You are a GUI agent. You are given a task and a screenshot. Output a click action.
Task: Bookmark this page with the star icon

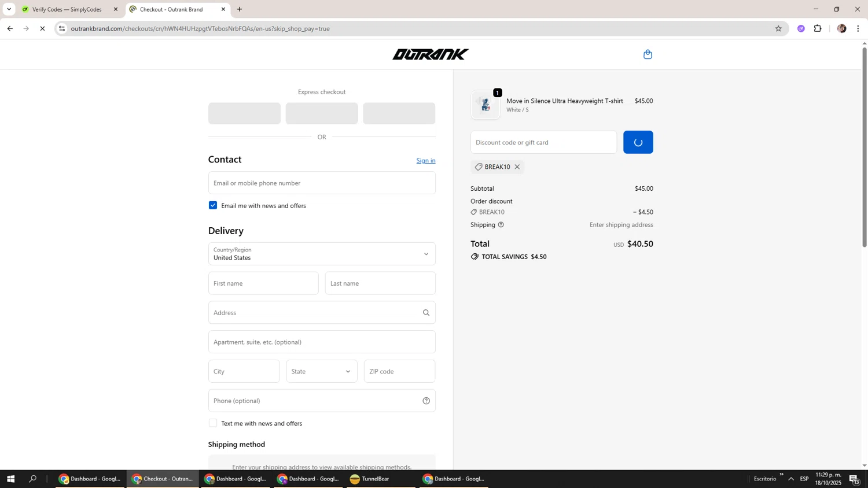(x=778, y=28)
